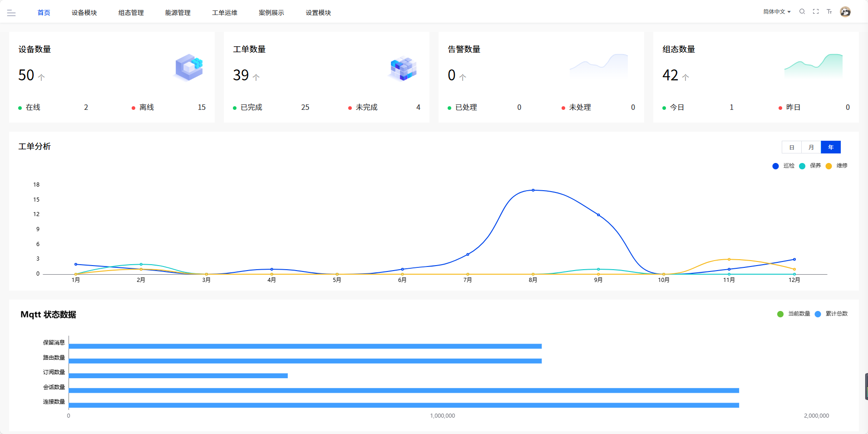The height and width of the screenshot is (434, 868).
Task: Click the green trend chart in 组态数量 card
Action: coord(813,66)
